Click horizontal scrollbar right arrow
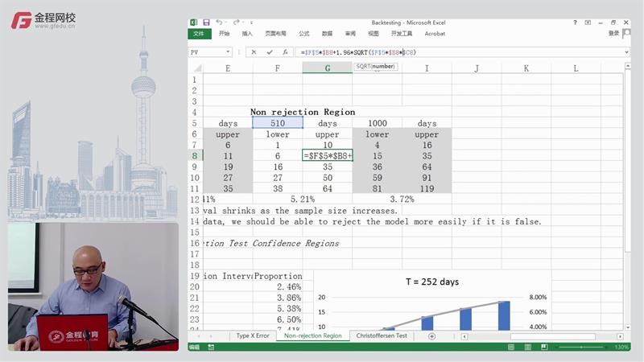Viewport: 644px width, 362px height. [620, 336]
